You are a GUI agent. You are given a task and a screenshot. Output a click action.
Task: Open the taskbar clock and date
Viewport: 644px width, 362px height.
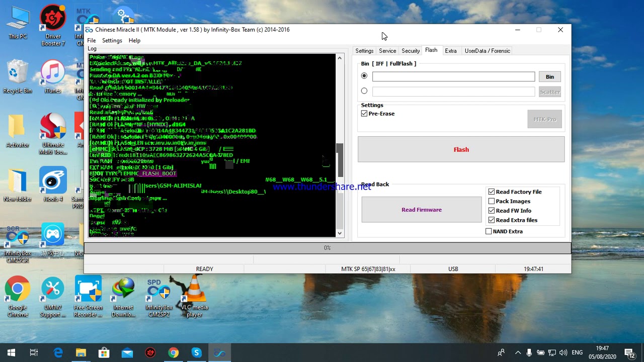tap(602, 352)
